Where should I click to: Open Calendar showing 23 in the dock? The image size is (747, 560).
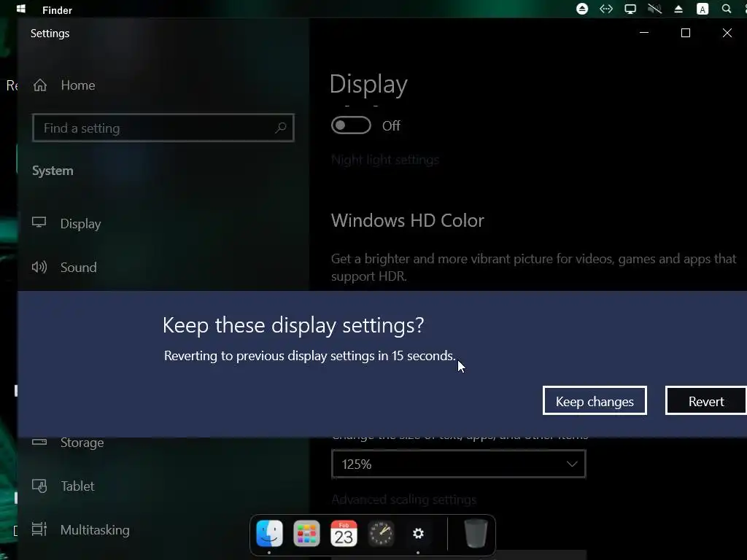point(344,533)
